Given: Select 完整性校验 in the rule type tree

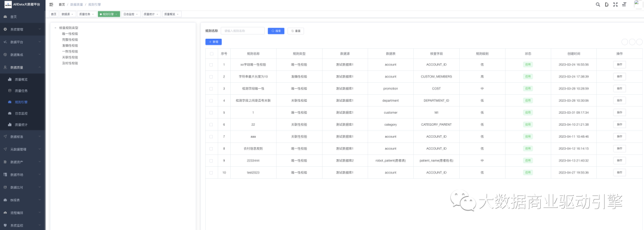Looking at the screenshot, I should click(70, 39).
